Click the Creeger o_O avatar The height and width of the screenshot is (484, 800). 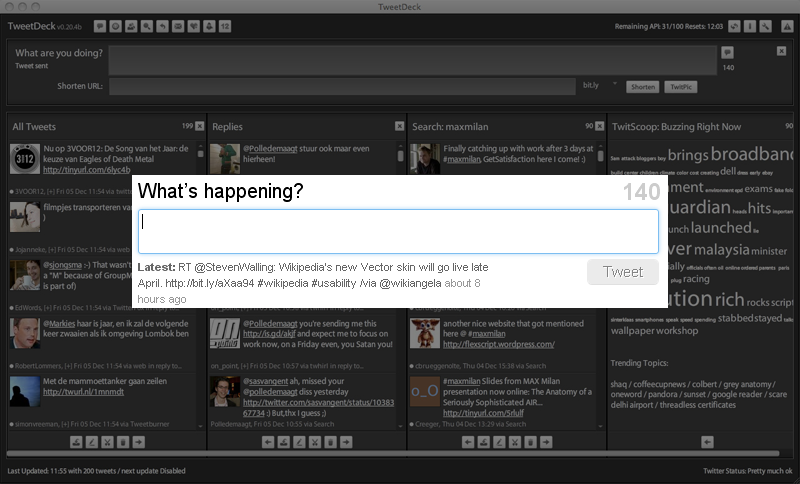[424, 391]
